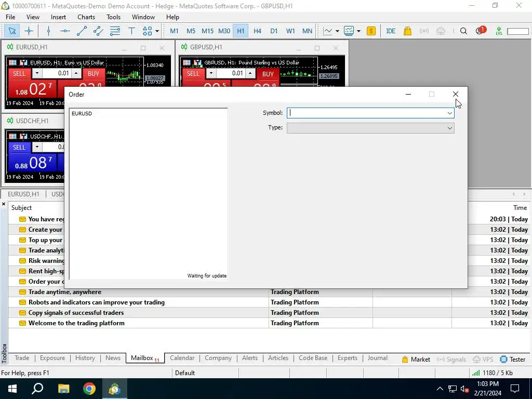Open the Tools menu

(x=113, y=17)
